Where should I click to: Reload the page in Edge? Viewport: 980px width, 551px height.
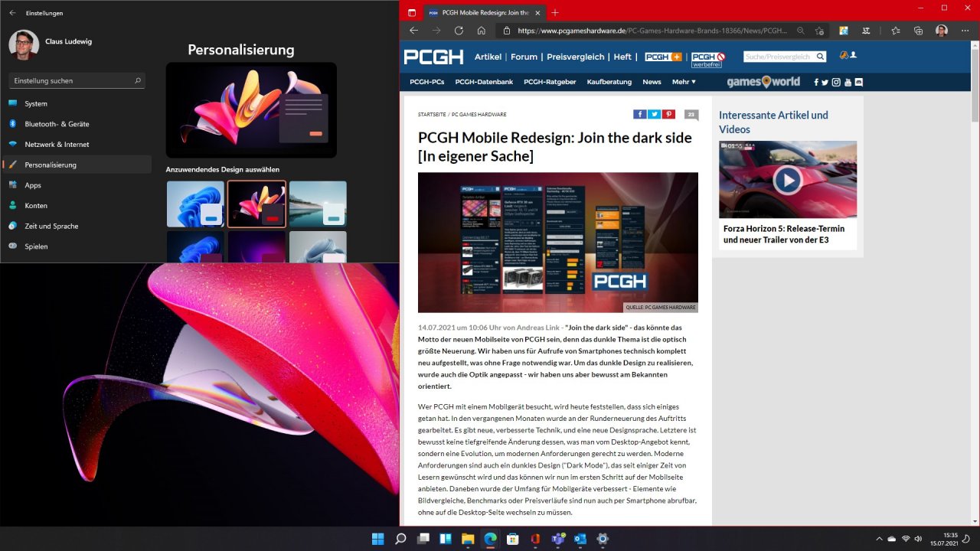459,31
